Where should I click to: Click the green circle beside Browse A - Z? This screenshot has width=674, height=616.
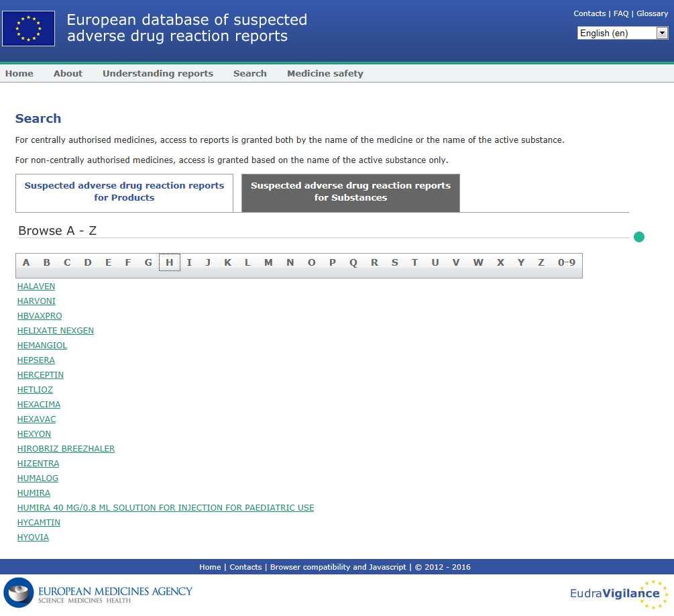[638, 237]
